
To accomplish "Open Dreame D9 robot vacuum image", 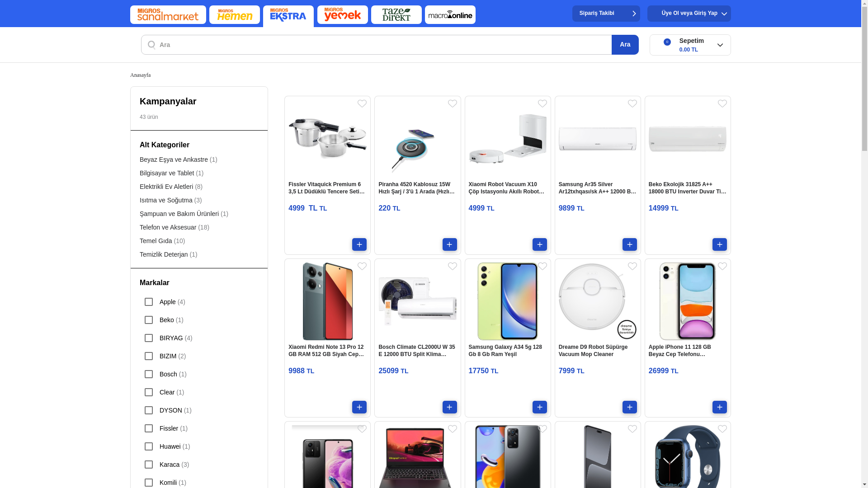I will click(x=598, y=301).
